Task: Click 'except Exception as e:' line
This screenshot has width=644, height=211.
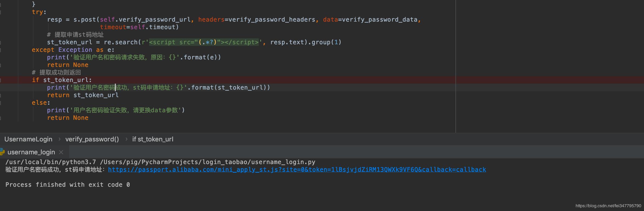Action: [x=73, y=50]
